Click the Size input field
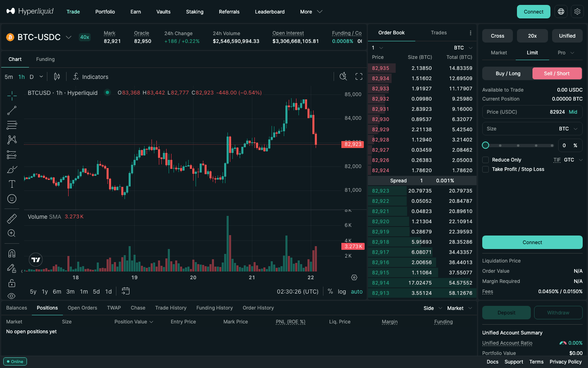The width and height of the screenshot is (588, 368). [532, 129]
